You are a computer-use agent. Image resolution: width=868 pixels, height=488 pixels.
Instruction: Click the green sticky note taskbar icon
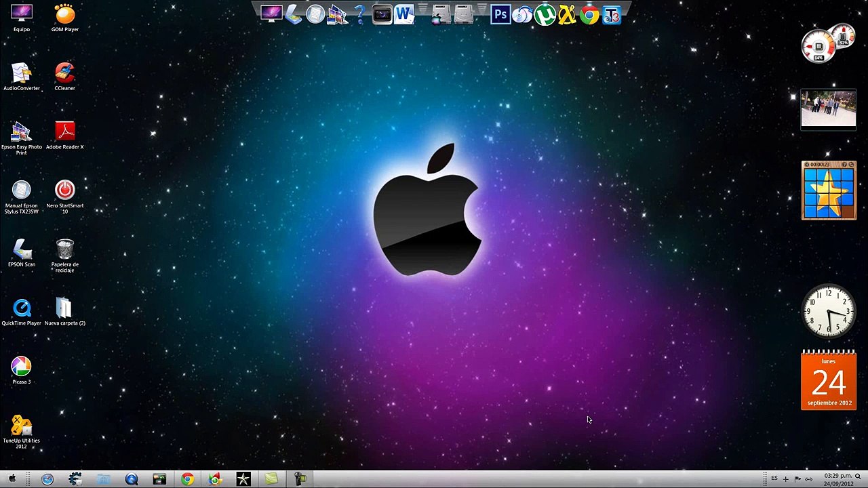click(271, 479)
